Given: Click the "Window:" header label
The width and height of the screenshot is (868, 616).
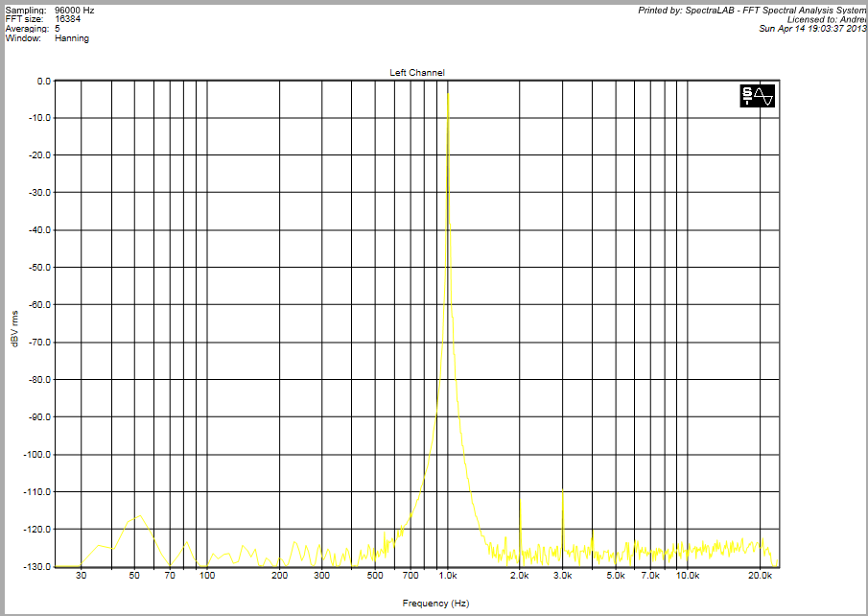Looking at the screenshot, I should pyautogui.click(x=23, y=38).
